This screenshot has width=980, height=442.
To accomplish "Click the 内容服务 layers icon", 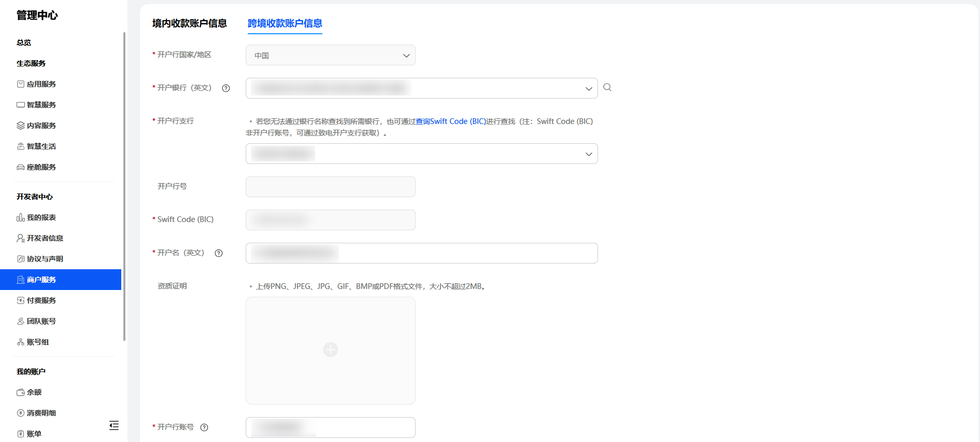I will pyautogui.click(x=21, y=126).
